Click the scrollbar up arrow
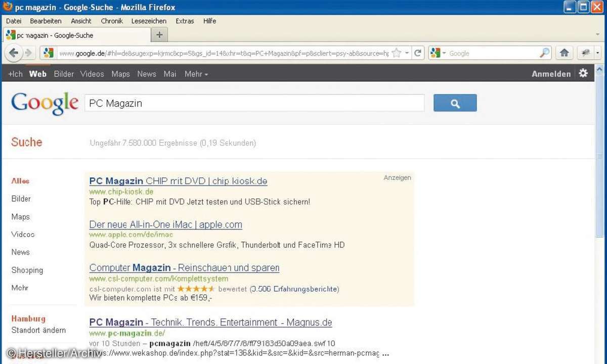The width and height of the screenshot is (607, 364). pyautogui.click(x=600, y=70)
